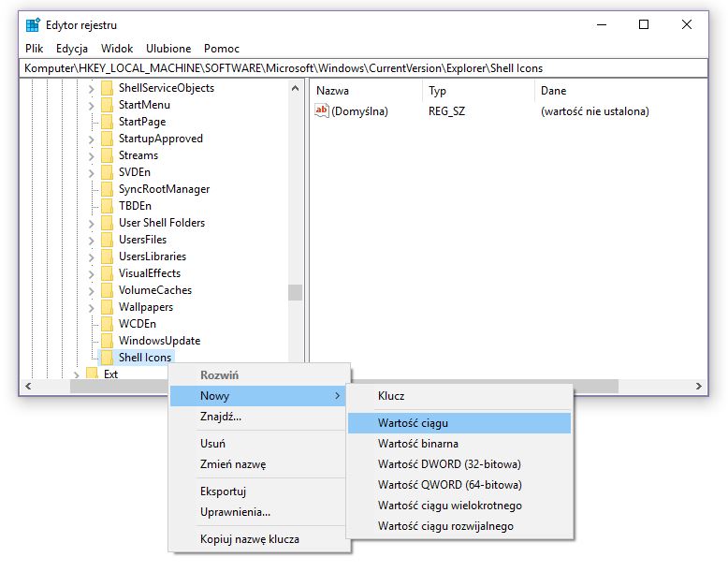
Task: Click the horizontal scrollbar left arrow
Action: coord(28,386)
